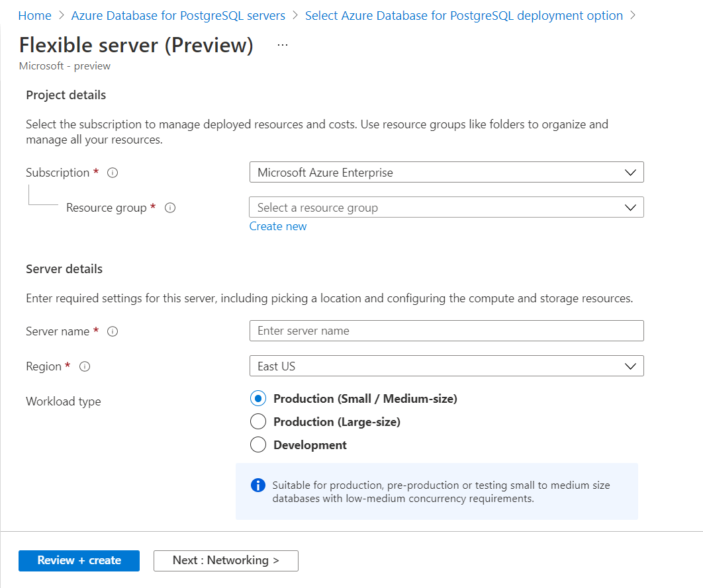
Task: Choose Production (Large-size) workload type
Action: (x=258, y=422)
